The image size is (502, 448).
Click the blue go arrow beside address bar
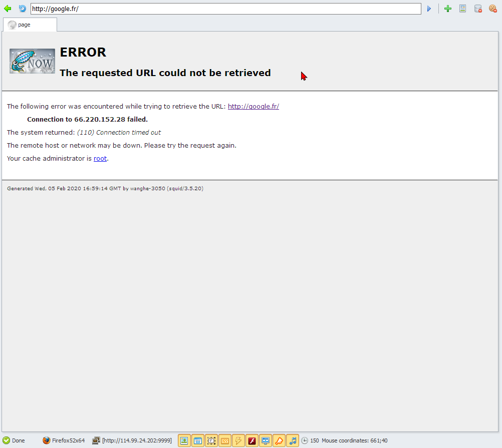click(x=429, y=9)
